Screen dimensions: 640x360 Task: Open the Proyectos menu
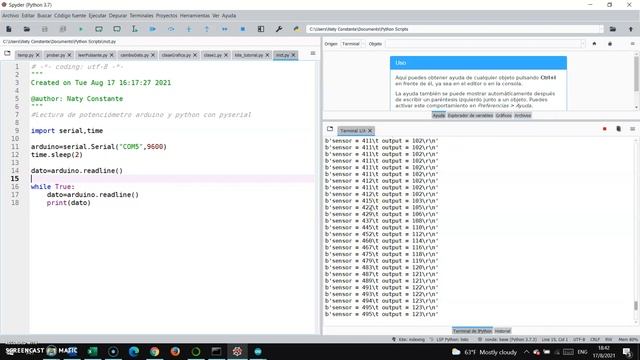point(167,16)
